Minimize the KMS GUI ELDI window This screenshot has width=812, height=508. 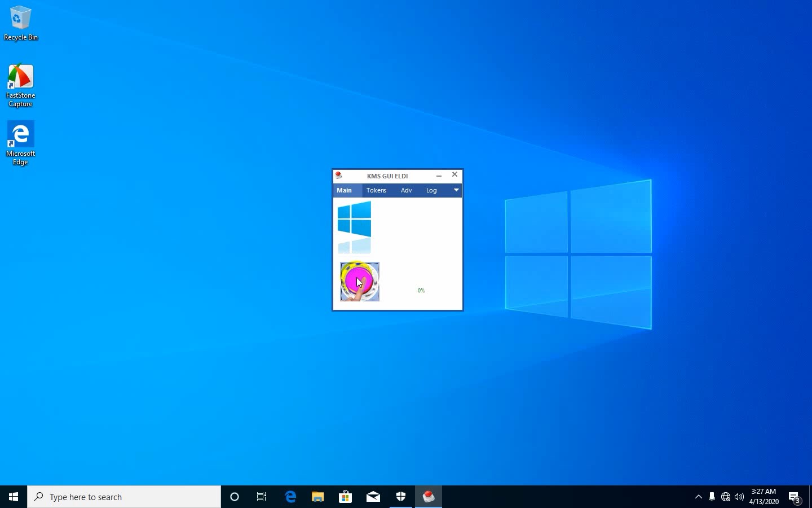tap(439, 176)
